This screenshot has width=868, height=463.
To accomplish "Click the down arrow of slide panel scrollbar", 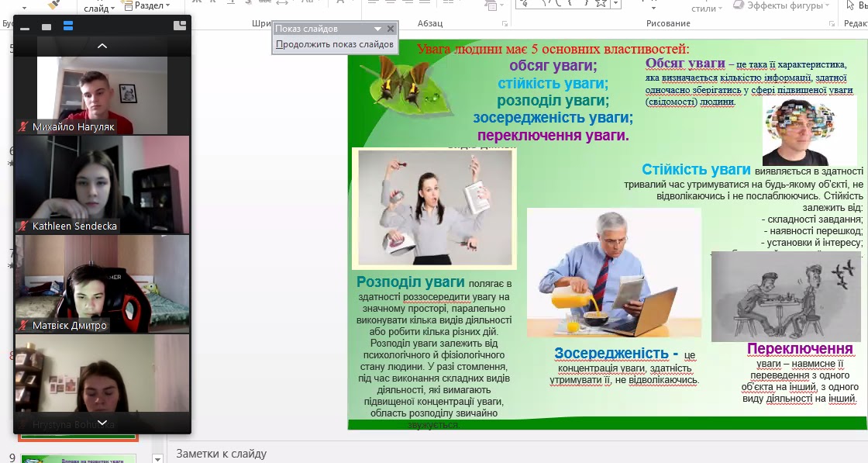I will point(157,458).
